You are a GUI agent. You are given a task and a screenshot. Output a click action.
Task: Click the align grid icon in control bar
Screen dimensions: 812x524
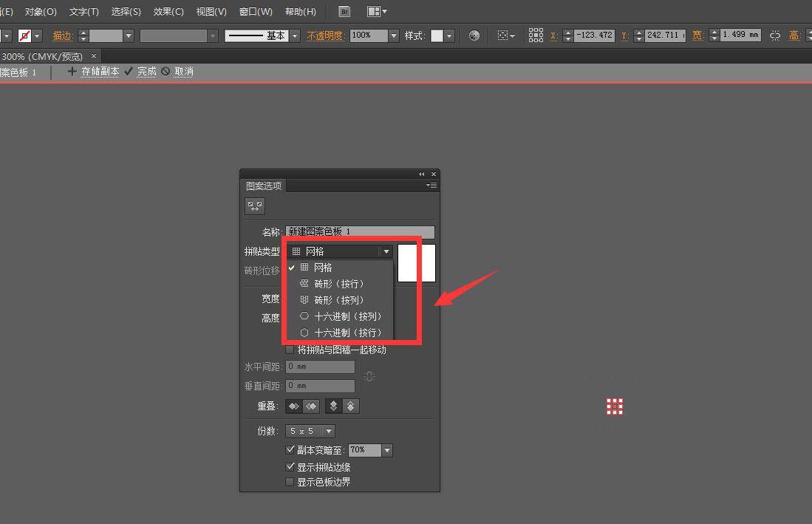[536, 35]
